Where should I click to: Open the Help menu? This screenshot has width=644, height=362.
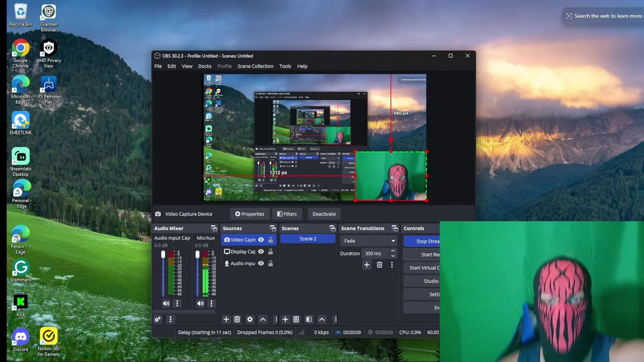pyautogui.click(x=302, y=66)
